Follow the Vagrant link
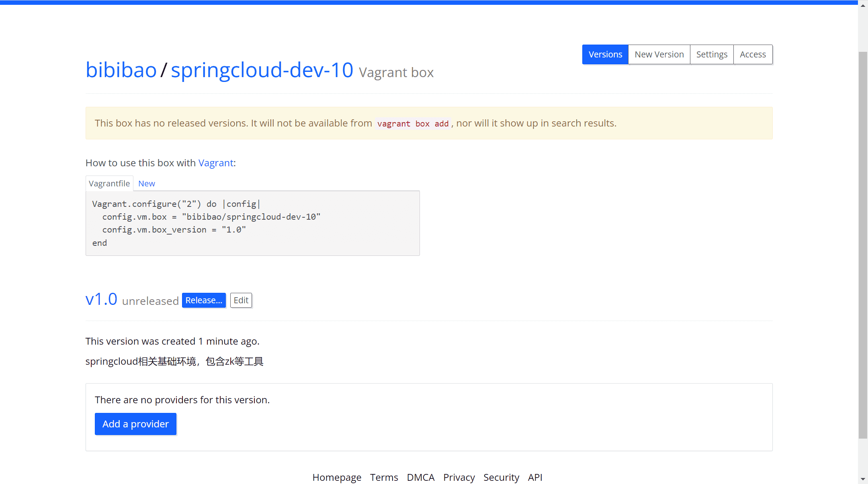 216,163
